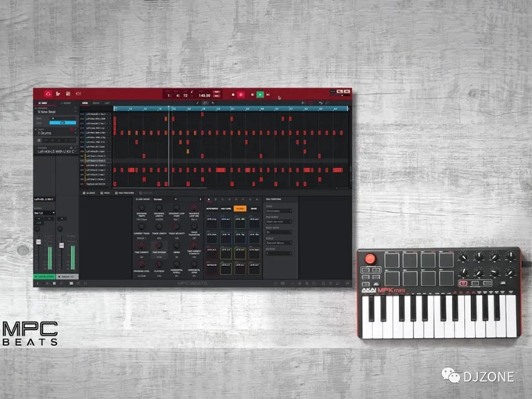Open the Track dropdown showing 1 Drums
Image resolution: width=532 pixels, height=399 pixels.
coord(56,133)
